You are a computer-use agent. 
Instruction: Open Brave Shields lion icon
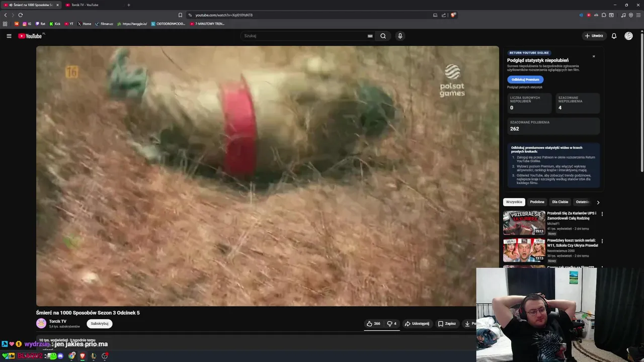(453, 15)
